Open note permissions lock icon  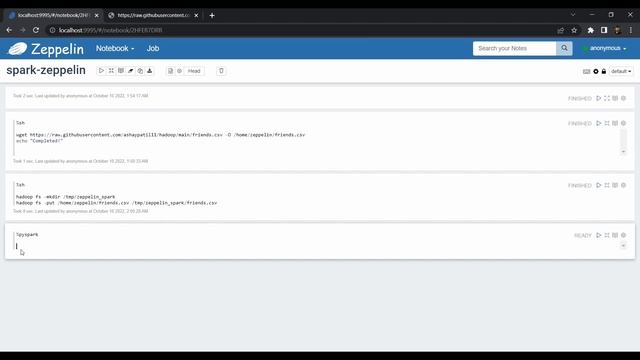tap(604, 71)
